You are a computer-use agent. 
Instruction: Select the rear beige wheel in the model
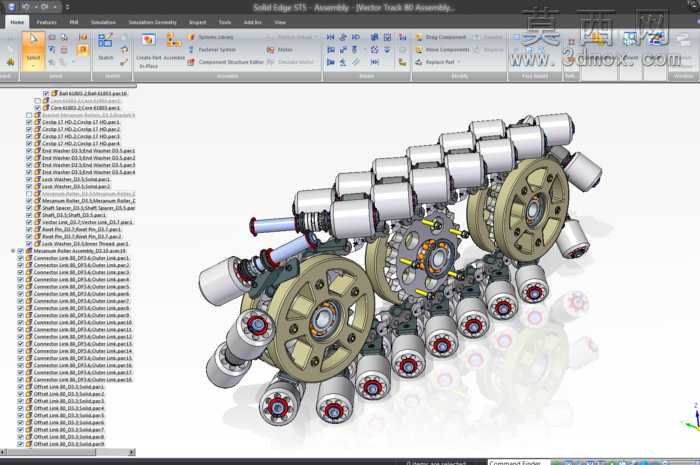click(531, 209)
